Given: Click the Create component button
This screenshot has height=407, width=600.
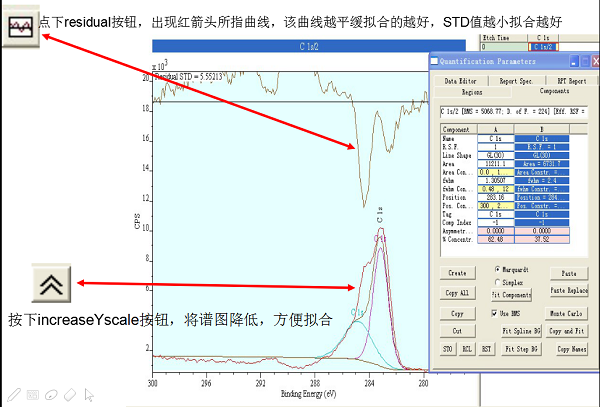Looking at the screenshot, I should coord(457,272).
